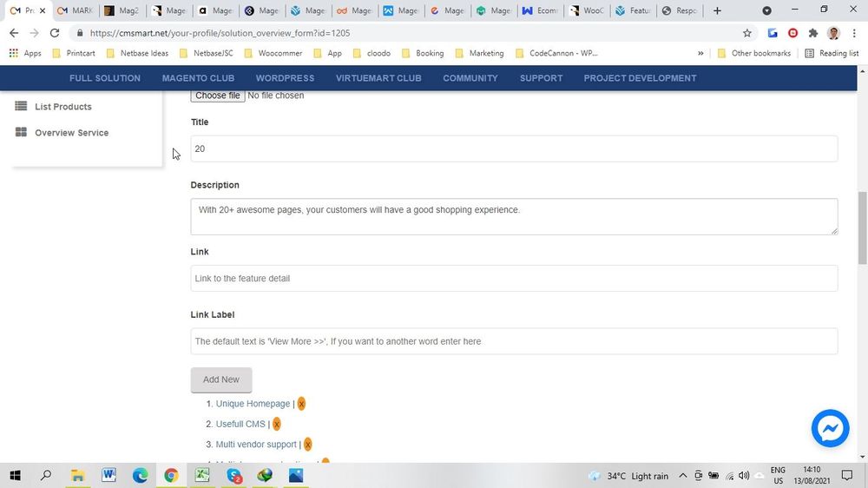This screenshot has height=488, width=868.
Task: Bookmark this page with the star icon
Action: tap(746, 33)
